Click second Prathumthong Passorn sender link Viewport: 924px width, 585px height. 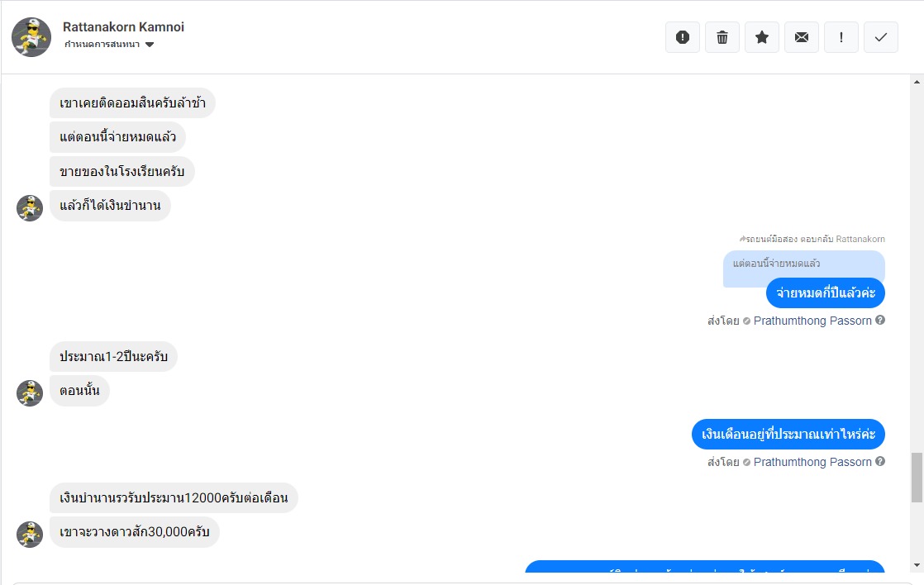[x=812, y=462]
